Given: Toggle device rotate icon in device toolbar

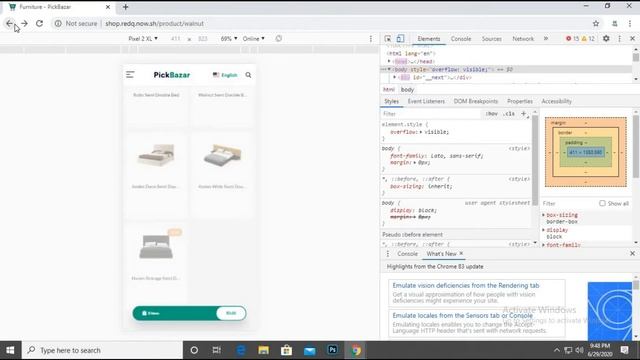Looking at the screenshot, I should point(278,38).
